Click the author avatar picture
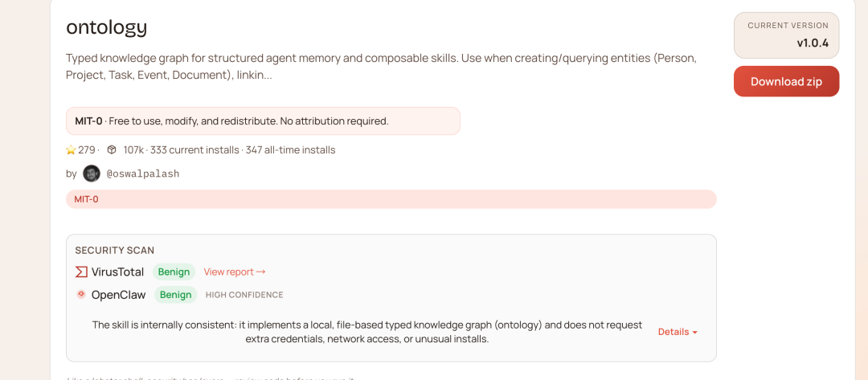The width and height of the screenshot is (868, 380). (92, 174)
